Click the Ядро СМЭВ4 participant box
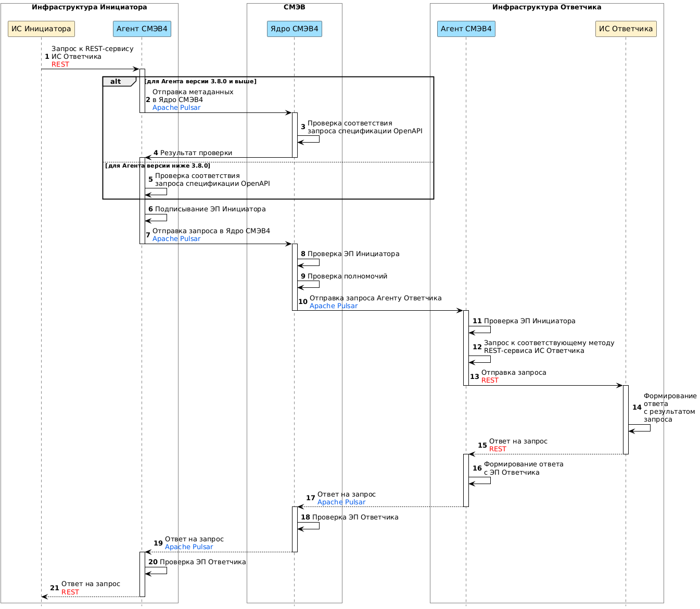 click(x=294, y=29)
